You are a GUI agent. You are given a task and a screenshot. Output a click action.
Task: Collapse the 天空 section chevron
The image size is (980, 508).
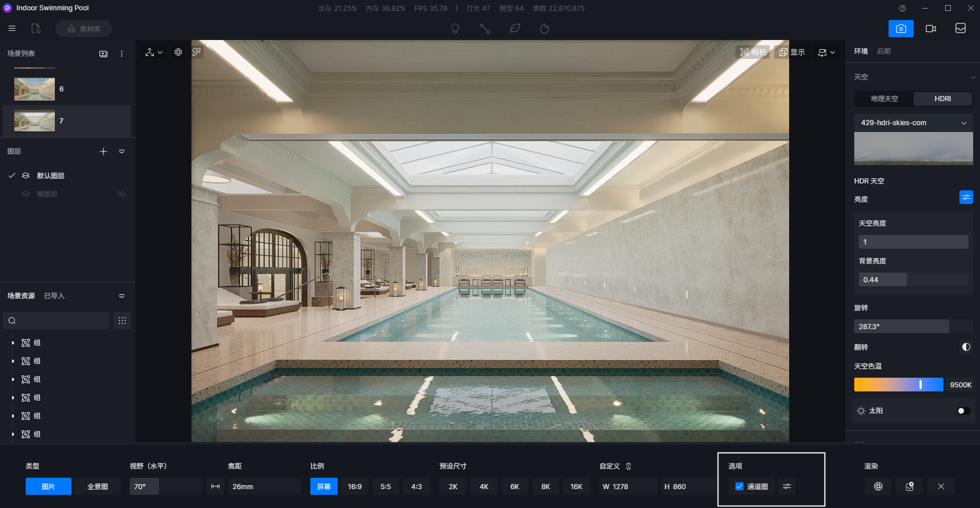tap(973, 77)
